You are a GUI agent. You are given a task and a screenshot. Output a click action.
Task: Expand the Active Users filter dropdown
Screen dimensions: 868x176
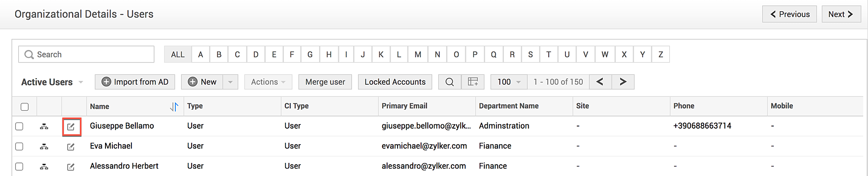pos(81,82)
